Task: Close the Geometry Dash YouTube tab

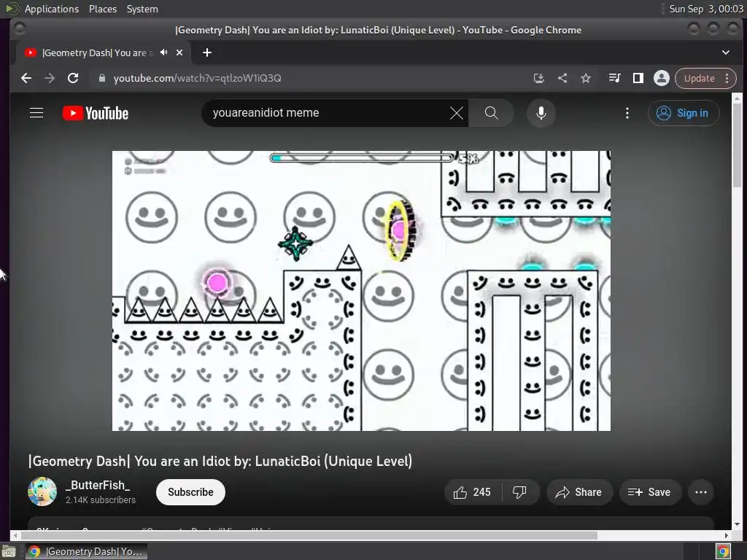Action: [179, 52]
